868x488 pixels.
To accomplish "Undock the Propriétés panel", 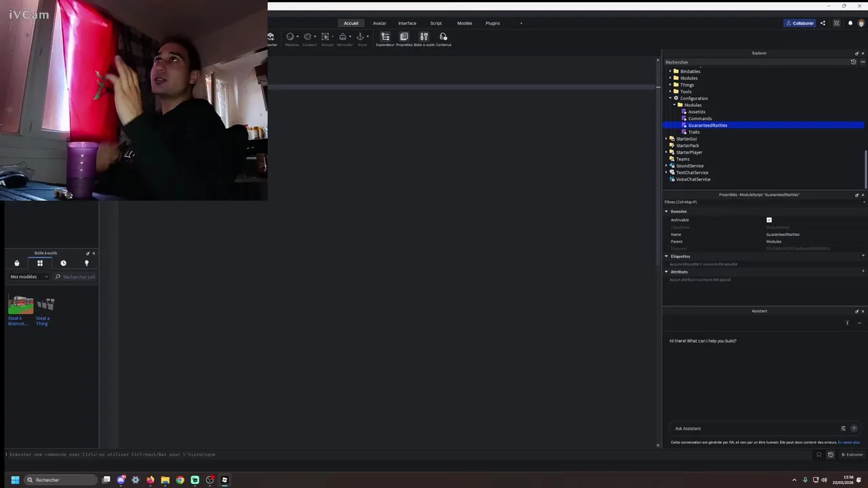I will pyautogui.click(x=856, y=195).
